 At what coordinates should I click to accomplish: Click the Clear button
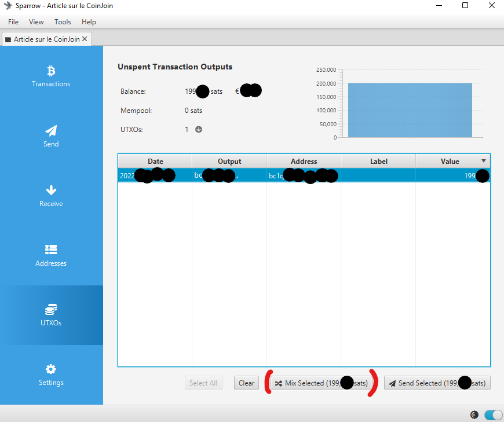point(246,383)
